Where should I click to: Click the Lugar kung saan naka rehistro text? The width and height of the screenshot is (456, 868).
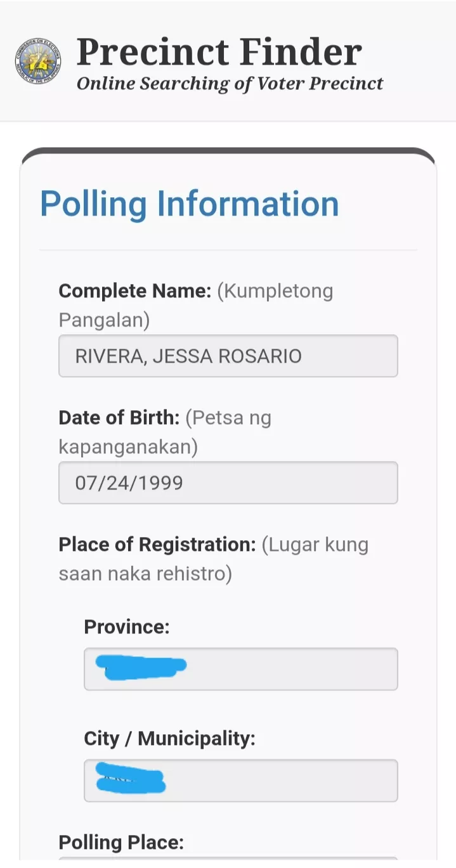tap(214, 559)
